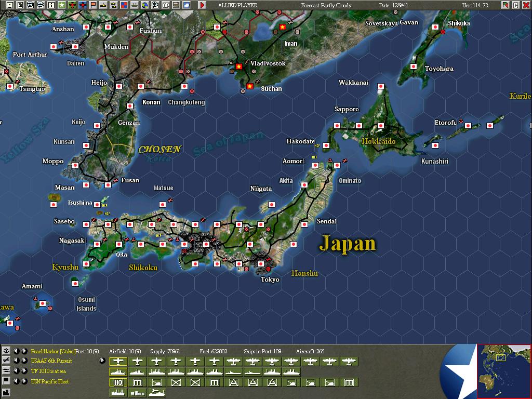Select the warship icon in the bottom-left sidebar
Image resolution: width=532 pixels, height=399 pixels.
[x=7, y=370]
